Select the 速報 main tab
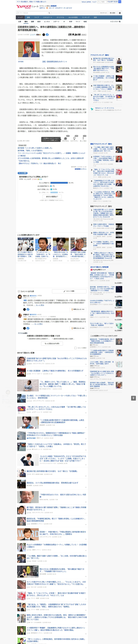This screenshot has height=644, width=138. [28, 17]
